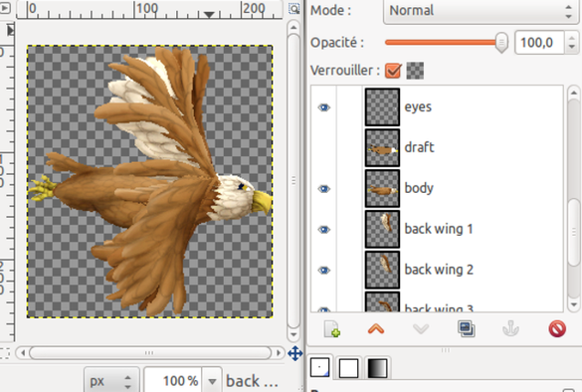Image resolution: width=582 pixels, height=392 pixels.
Task: Click the opacity value field 100,0
Action: click(x=539, y=43)
